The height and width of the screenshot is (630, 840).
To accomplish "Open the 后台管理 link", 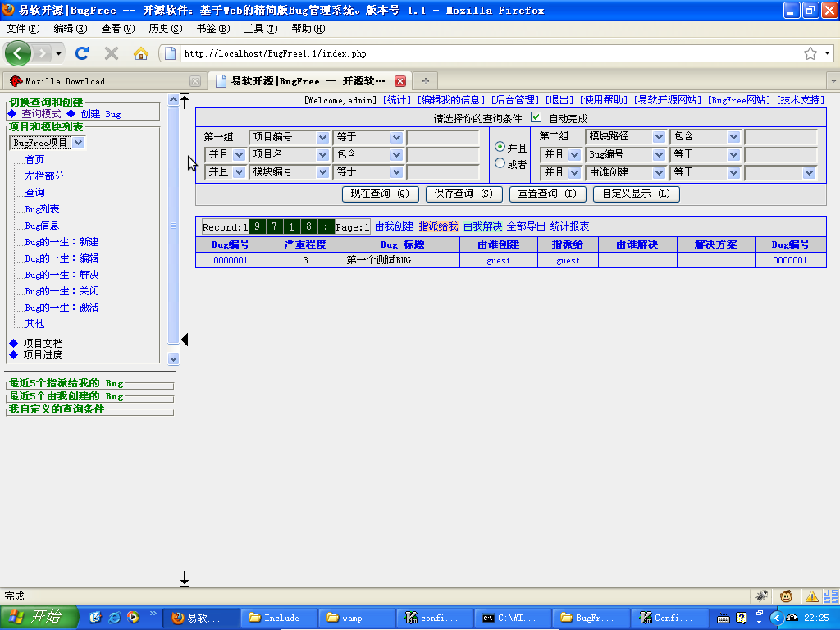I will [x=515, y=99].
